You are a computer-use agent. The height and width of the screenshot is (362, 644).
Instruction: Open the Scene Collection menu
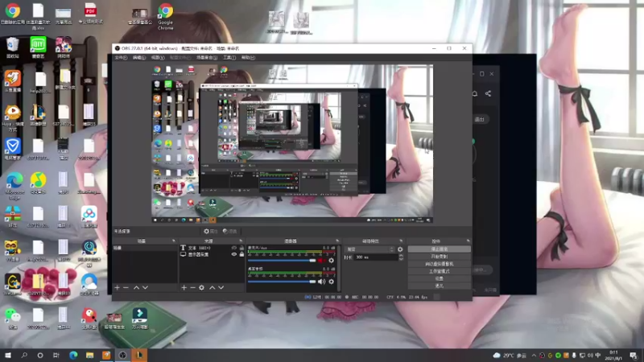[207, 58]
